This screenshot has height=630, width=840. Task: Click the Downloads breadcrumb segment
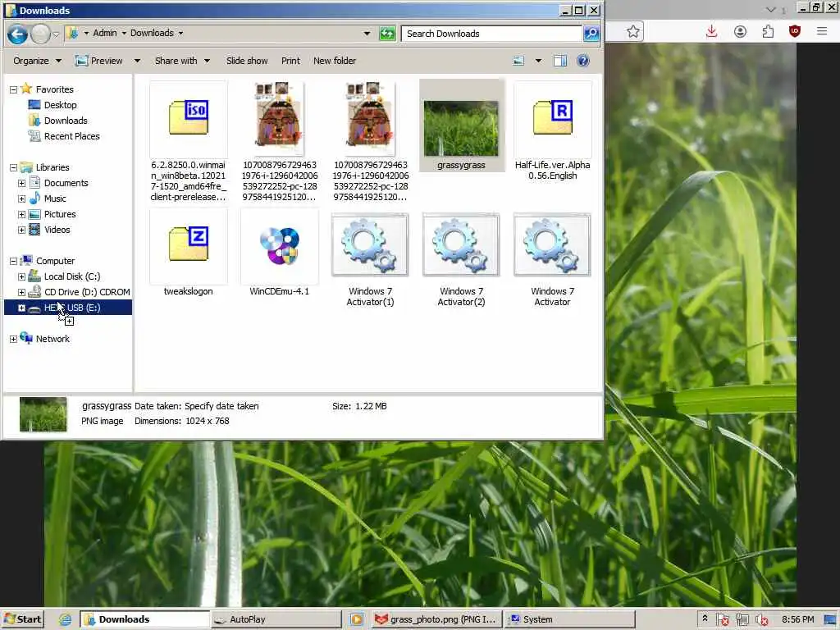(x=152, y=33)
